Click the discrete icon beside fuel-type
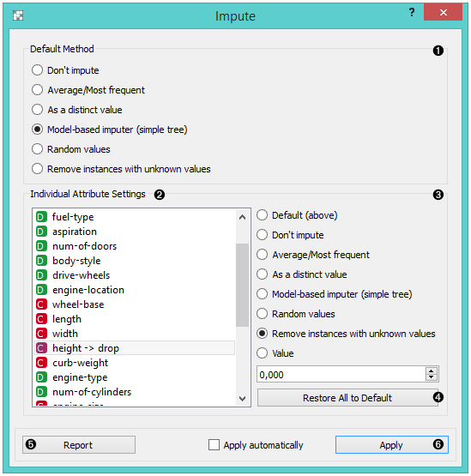Viewport: 471px width, 476px height. [41, 217]
